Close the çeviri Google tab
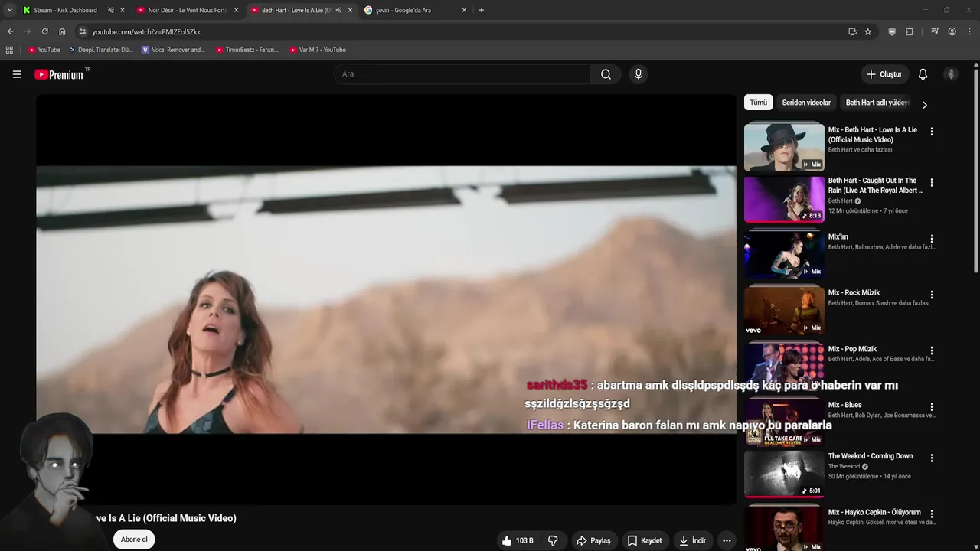 [x=464, y=10]
